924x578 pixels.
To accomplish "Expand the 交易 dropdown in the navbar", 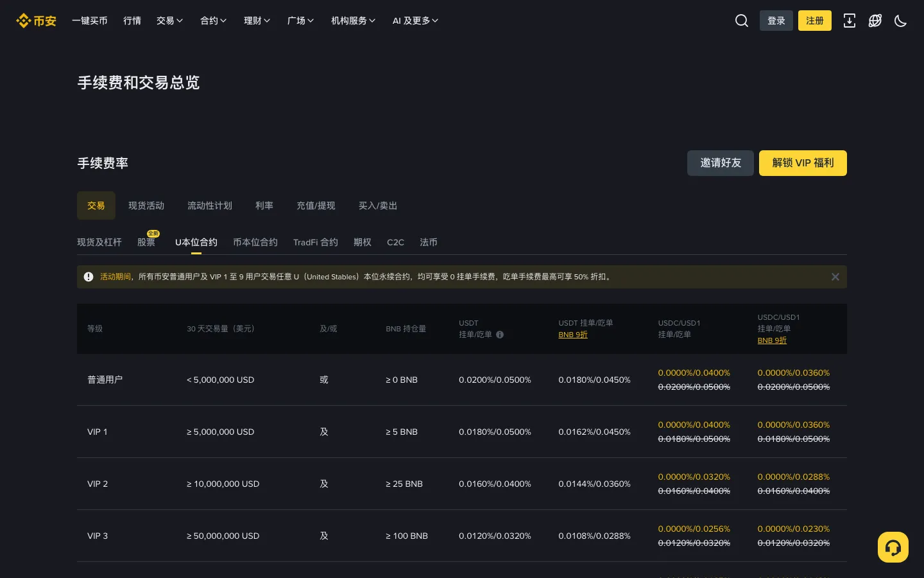I will (170, 21).
